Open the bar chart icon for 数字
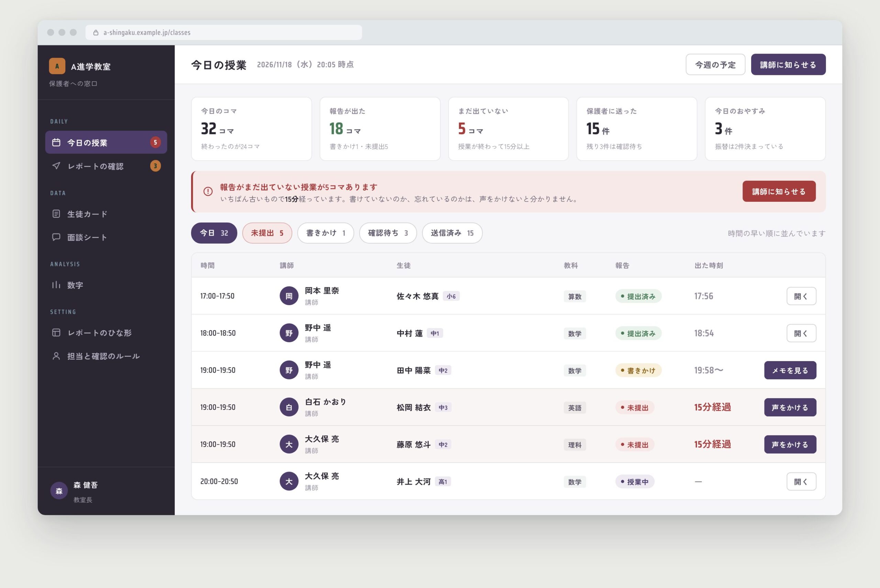 pyautogui.click(x=56, y=285)
